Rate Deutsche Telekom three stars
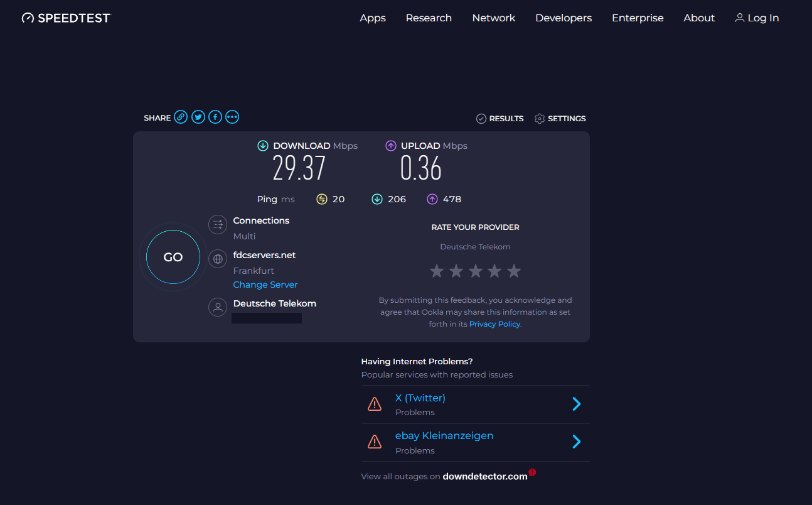This screenshot has width=812, height=505. tap(475, 271)
